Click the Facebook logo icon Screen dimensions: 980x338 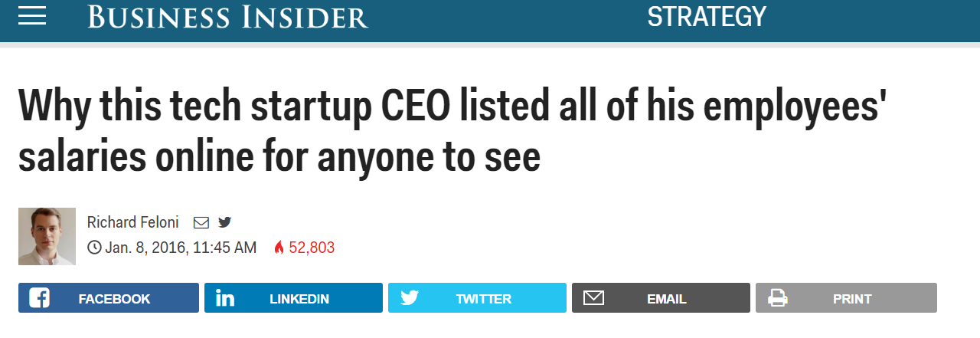pyautogui.click(x=39, y=298)
